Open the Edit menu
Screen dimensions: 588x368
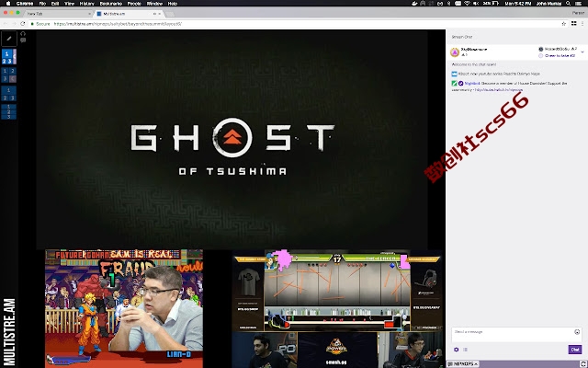click(x=55, y=4)
